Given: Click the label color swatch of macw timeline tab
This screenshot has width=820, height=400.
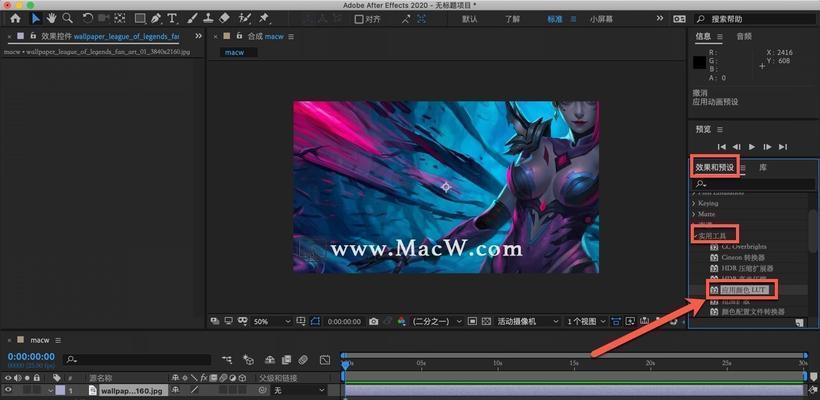Looking at the screenshot, I should tap(20, 340).
